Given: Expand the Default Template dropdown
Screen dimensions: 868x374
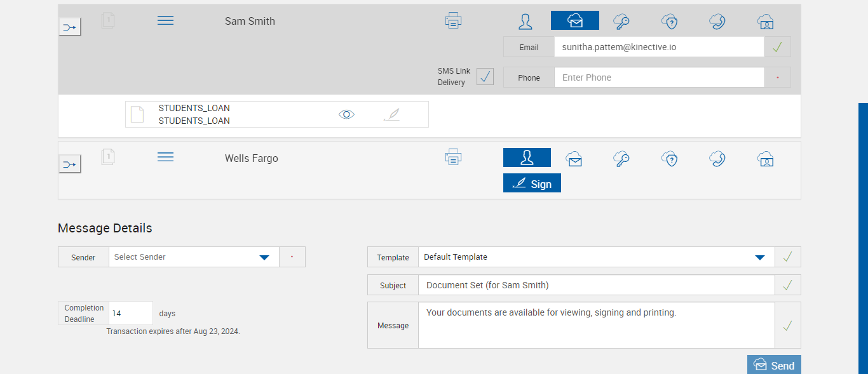Looking at the screenshot, I should tap(759, 257).
